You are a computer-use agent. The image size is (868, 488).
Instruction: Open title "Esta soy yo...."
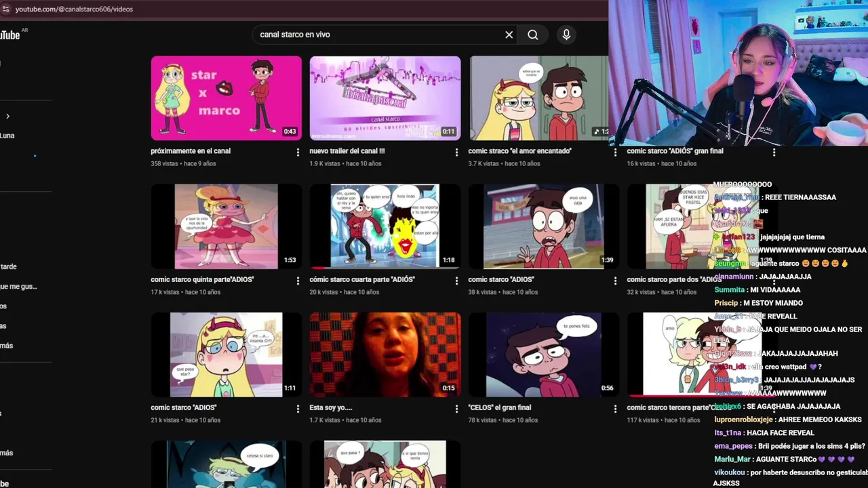point(331,407)
